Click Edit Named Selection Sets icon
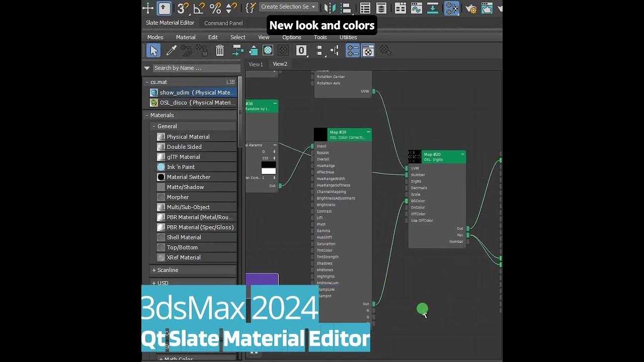Viewport: 644px width, 362px height. pos(250,8)
